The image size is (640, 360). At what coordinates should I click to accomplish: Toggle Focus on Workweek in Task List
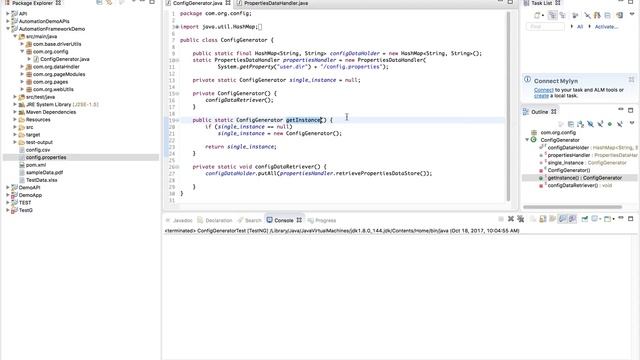click(x=576, y=16)
